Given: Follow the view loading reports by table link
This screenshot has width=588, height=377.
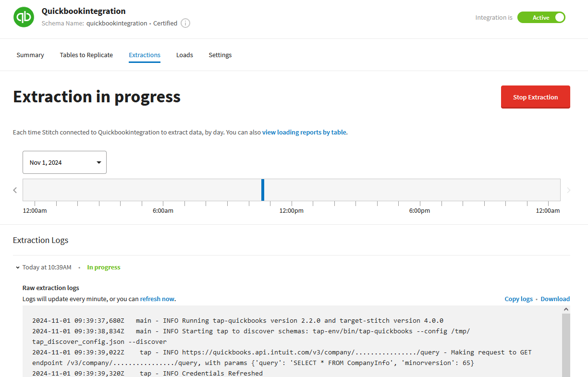Looking at the screenshot, I should [304, 132].
